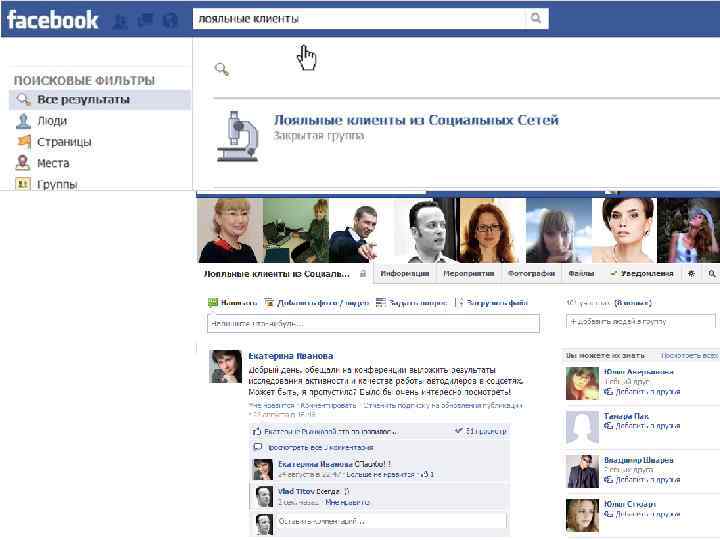Open the Уведомления dropdown
Viewport: 720px width, 540px height.
pos(641,274)
